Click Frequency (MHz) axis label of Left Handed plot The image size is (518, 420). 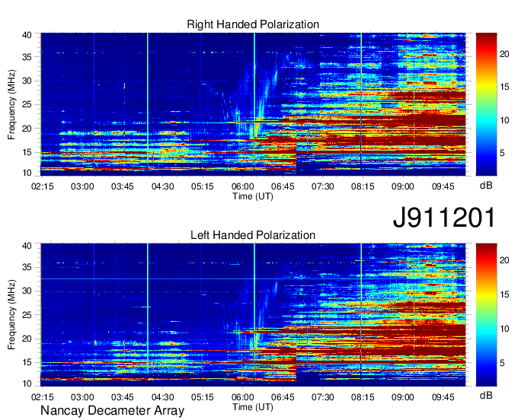(11, 315)
